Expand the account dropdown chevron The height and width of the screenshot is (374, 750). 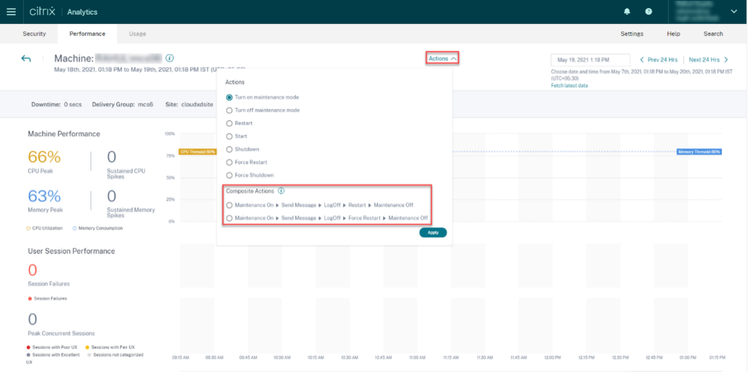coord(734,11)
